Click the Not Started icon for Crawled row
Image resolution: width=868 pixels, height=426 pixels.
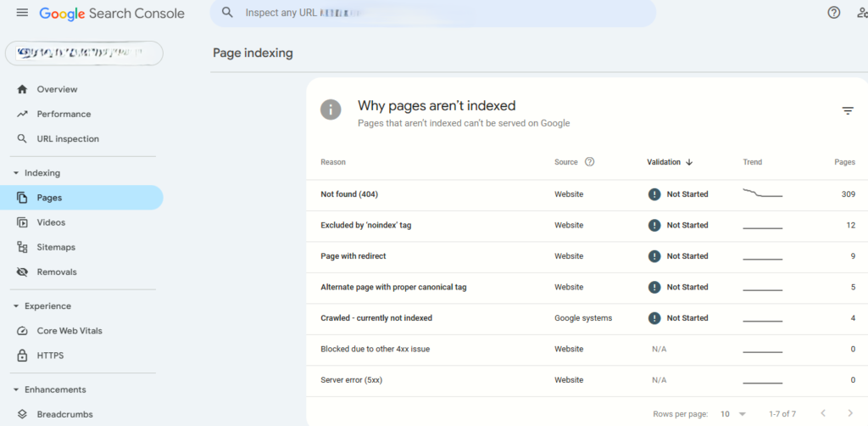654,318
